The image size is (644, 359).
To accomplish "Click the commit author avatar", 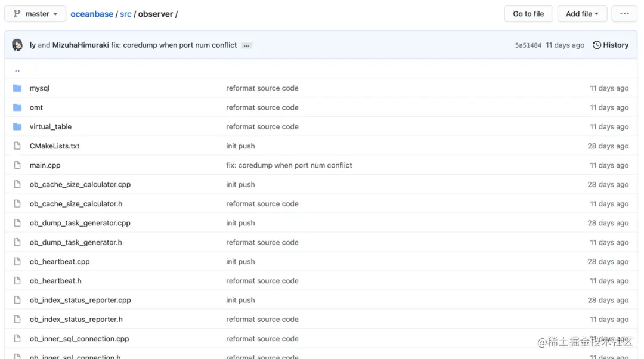I will pos(17,45).
